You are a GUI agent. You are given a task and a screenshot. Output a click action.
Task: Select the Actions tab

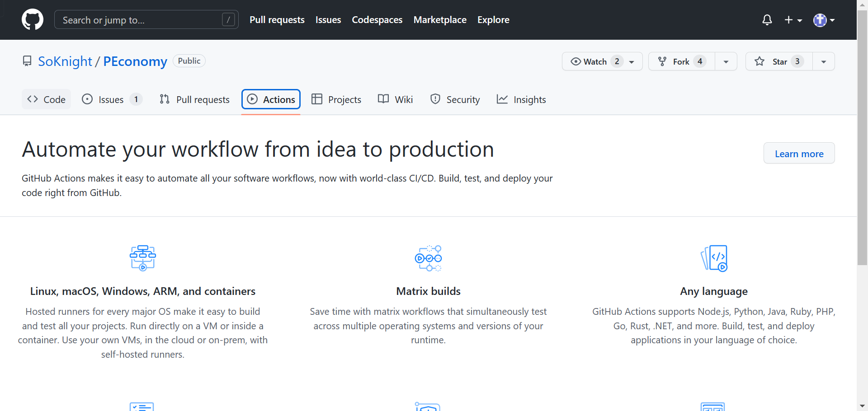(x=271, y=99)
